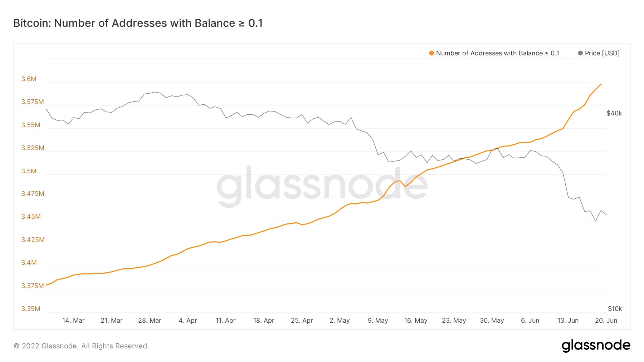This screenshot has width=644, height=362.
Task: Hide the Price [USD] legend label
Action: 602,53
